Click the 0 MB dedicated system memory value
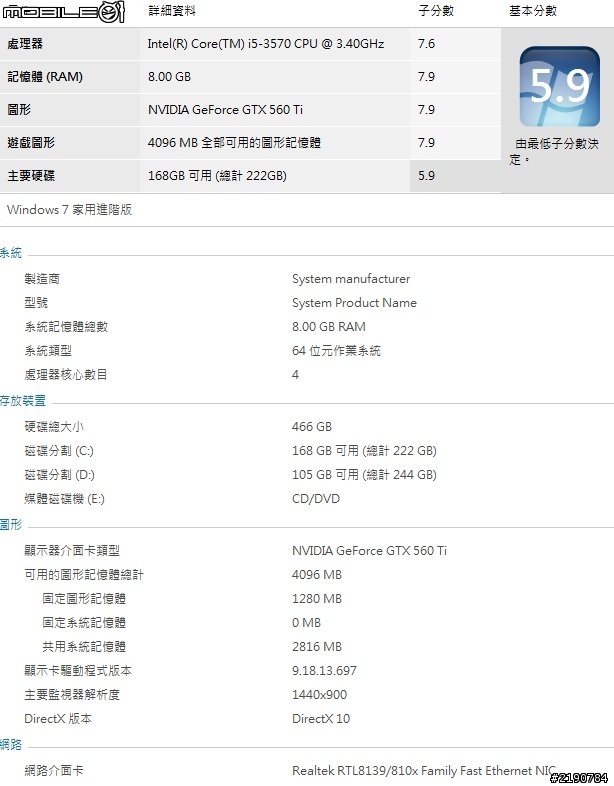This screenshot has width=614, height=786. pyautogui.click(x=306, y=623)
